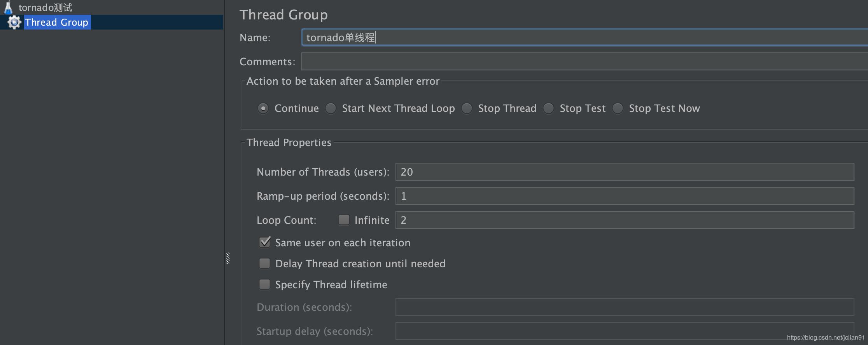Select the Stop Thread radio option
The image size is (868, 345).
(467, 108)
